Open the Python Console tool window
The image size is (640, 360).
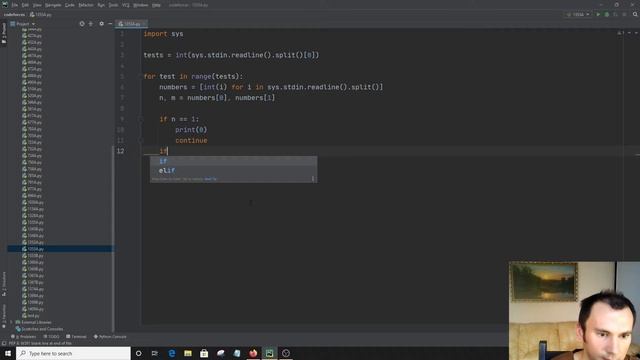(x=110, y=337)
